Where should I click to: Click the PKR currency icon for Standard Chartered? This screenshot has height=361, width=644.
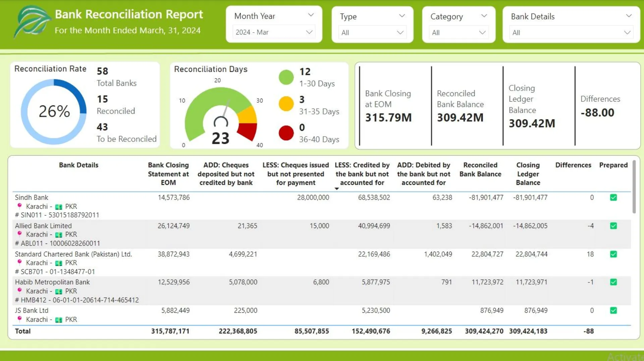tap(59, 263)
